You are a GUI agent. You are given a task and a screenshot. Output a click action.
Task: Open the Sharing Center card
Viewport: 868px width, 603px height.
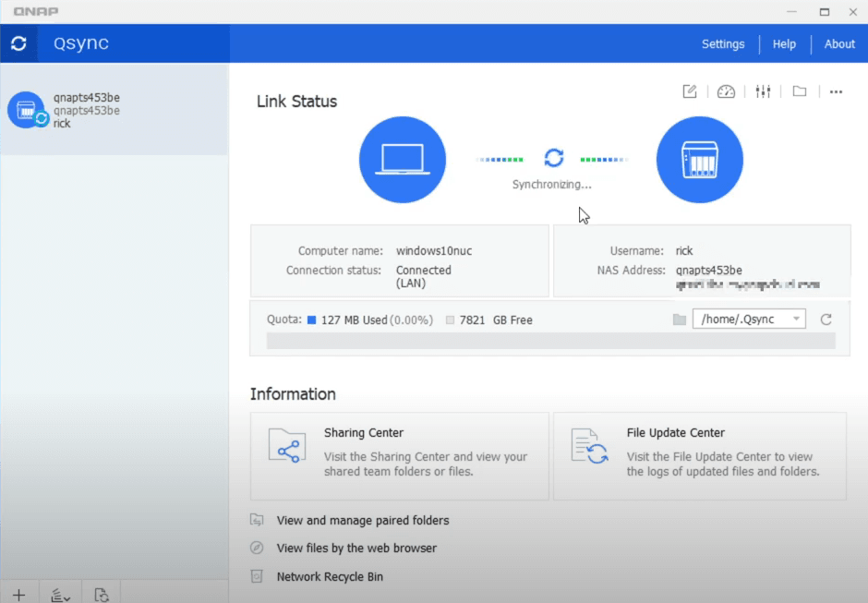(399, 455)
